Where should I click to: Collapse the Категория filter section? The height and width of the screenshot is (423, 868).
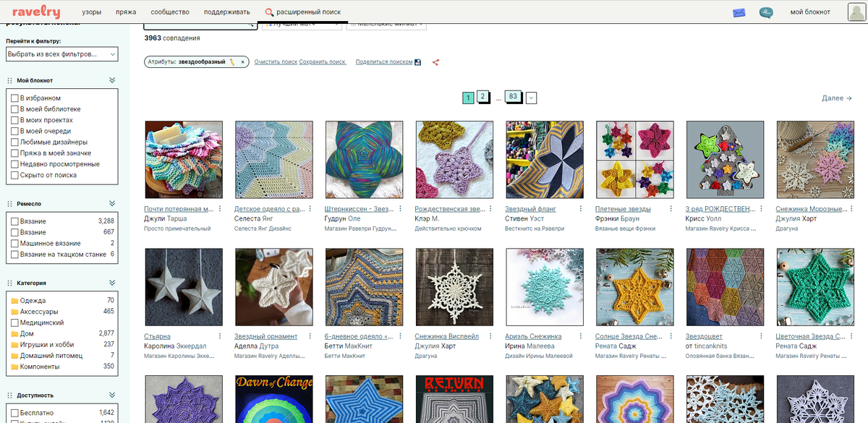click(x=112, y=283)
